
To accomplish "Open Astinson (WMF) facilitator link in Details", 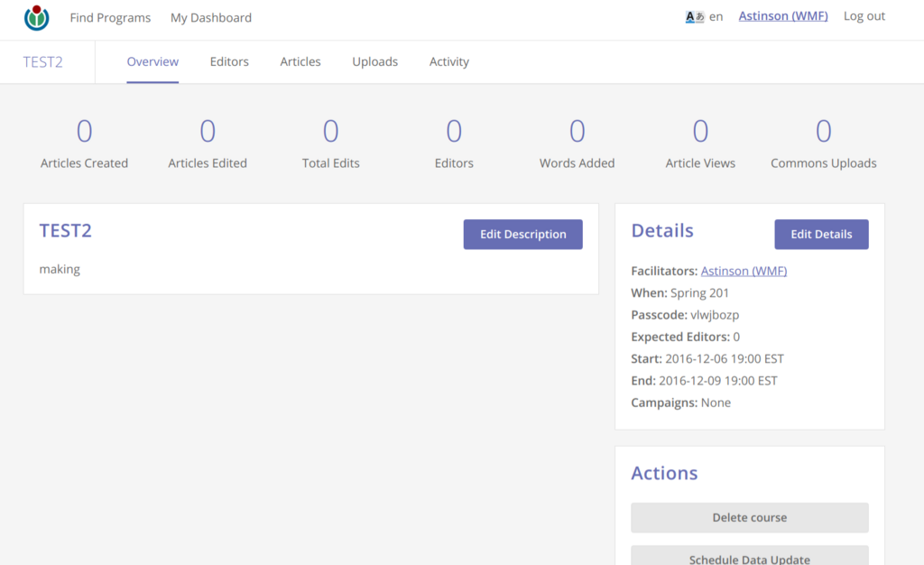I will pos(744,271).
